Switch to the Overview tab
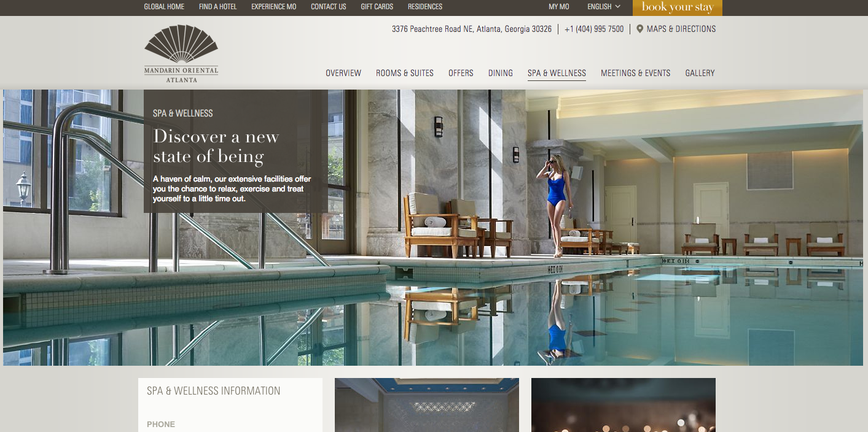 [343, 73]
